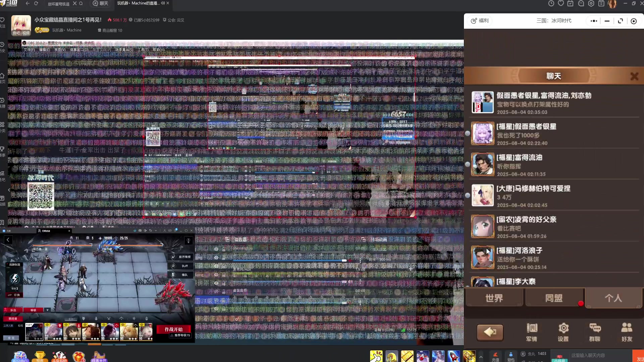The image size is (644, 362).
Task: Open the 斗鱼购物 icon
Action: click(x=59, y=357)
